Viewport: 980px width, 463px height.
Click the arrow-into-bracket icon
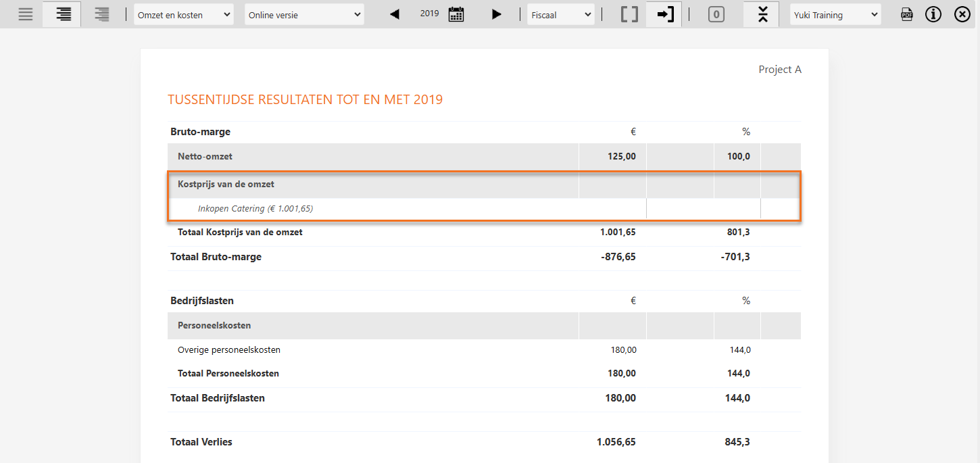click(x=666, y=14)
